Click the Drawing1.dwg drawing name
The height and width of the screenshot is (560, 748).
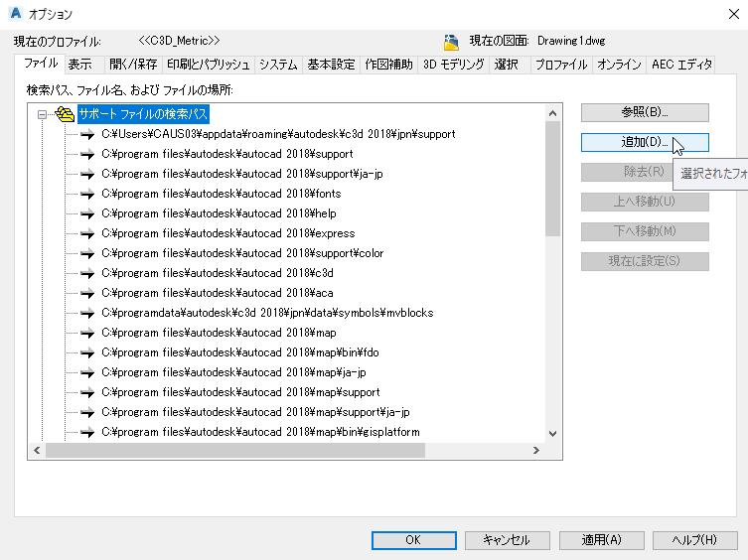571,41
